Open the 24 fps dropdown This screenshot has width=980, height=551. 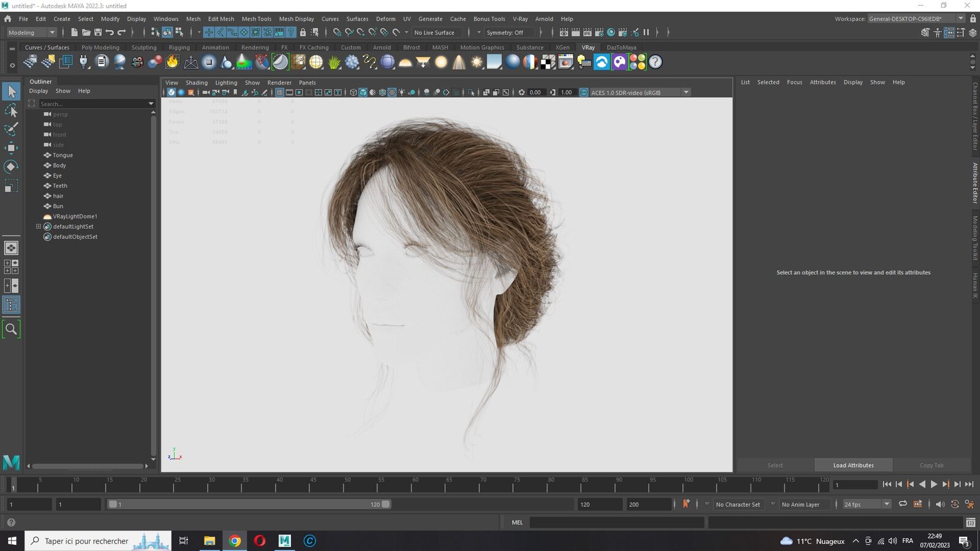(x=866, y=504)
